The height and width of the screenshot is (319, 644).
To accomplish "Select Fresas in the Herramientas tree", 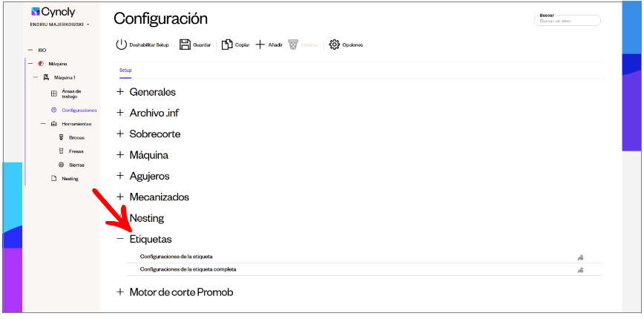I will coord(76,151).
